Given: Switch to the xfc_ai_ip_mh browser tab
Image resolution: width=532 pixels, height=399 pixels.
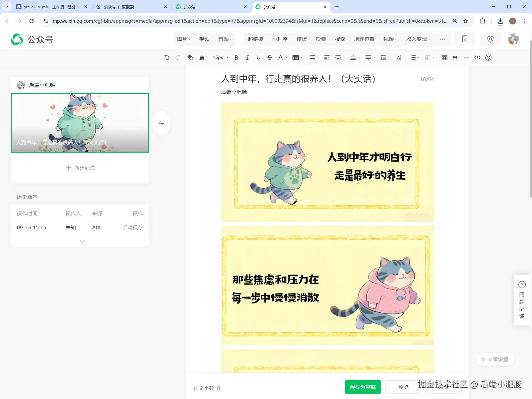Looking at the screenshot, I should click(52, 7).
